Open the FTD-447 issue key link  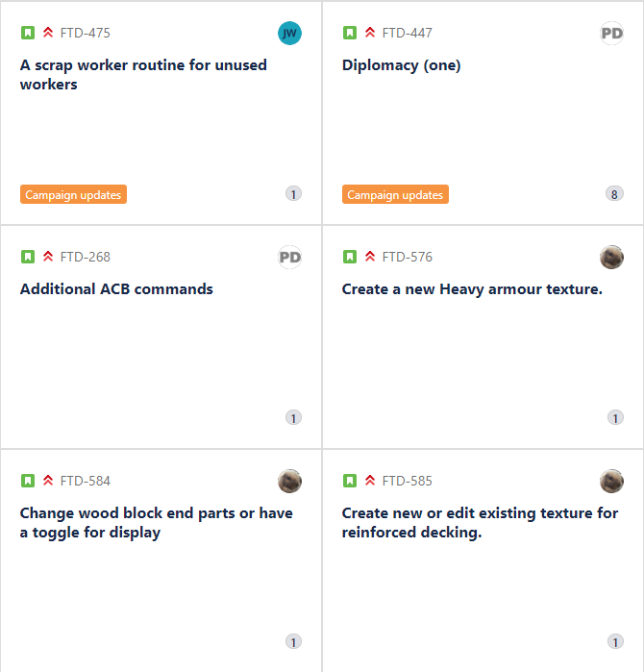(407, 33)
